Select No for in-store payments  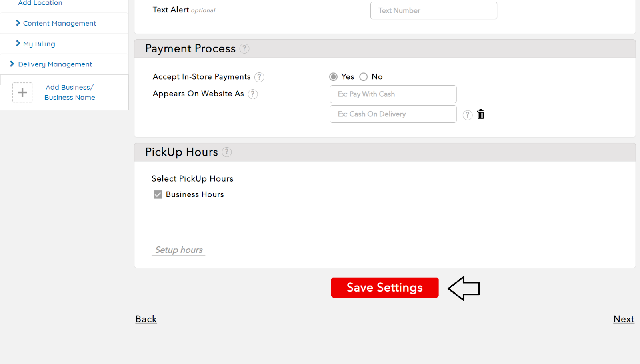coord(364,77)
